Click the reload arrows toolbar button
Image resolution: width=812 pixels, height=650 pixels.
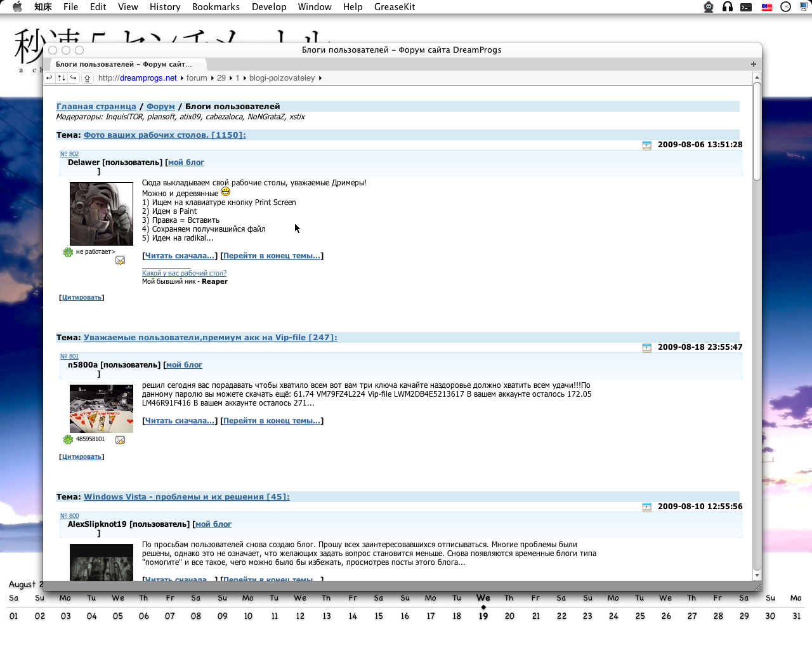[x=61, y=77]
